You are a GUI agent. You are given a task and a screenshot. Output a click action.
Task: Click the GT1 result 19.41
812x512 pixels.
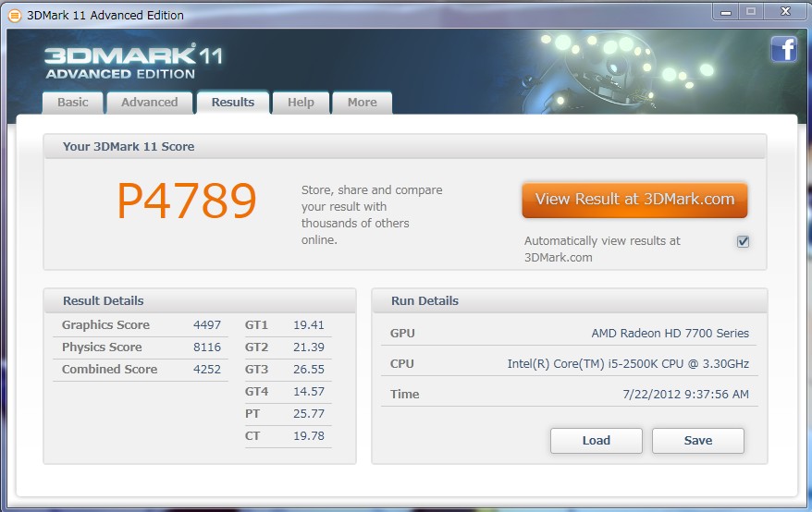tap(309, 325)
